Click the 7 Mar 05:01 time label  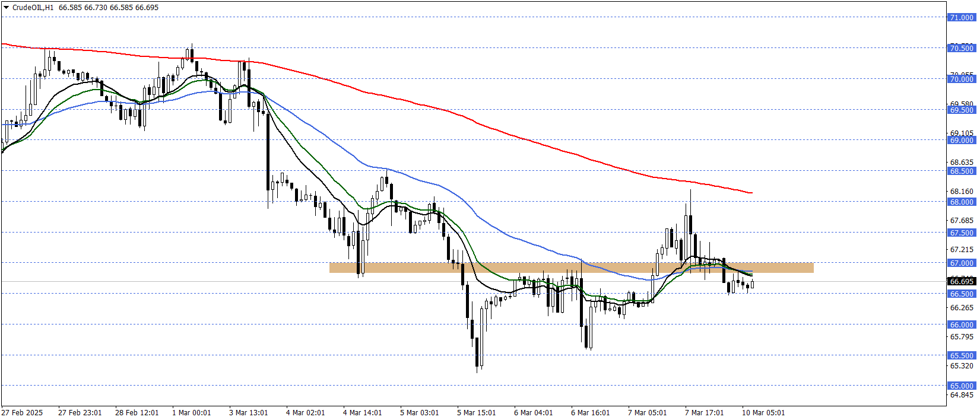pyautogui.click(x=647, y=412)
